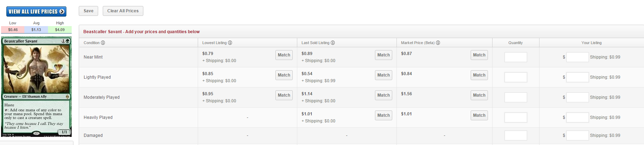Click the Lowest Listing info icon
The width and height of the screenshot is (644, 145).
(230, 43)
